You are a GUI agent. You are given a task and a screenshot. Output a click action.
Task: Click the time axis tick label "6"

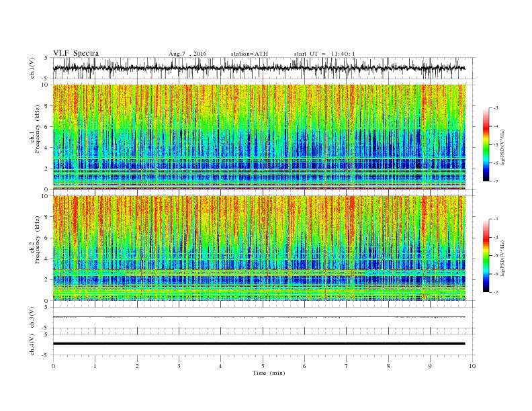(x=304, y=366)
